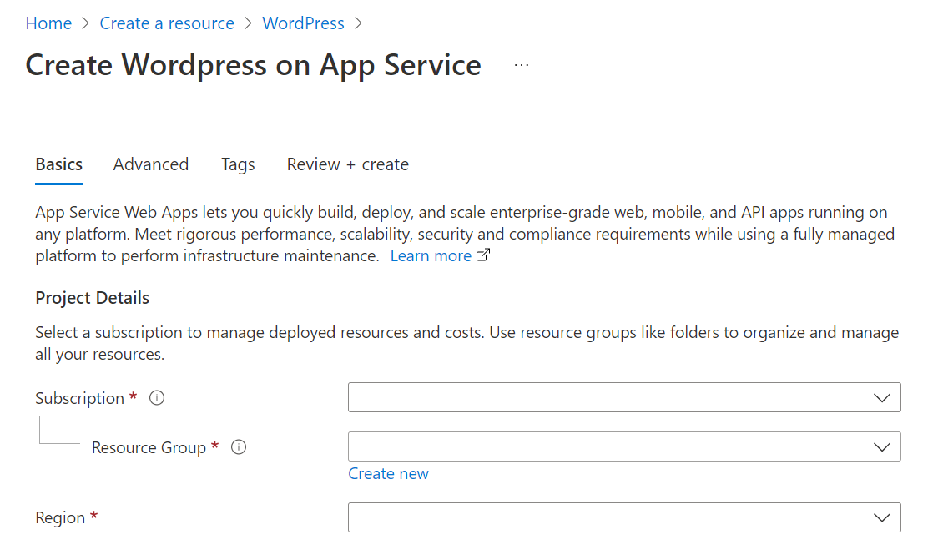Image resolution: width=943 pixels, height=560 pixels.
Task: Expand the Region dropdown
Action: pyautogui.click(x=624, y=518)
